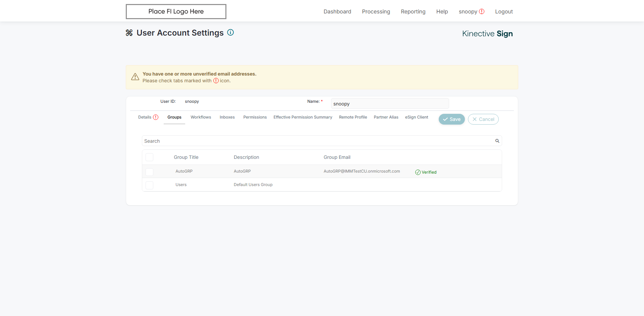Open the Processing menu
This screenshot has width=644, height=316.
[376, 11]
